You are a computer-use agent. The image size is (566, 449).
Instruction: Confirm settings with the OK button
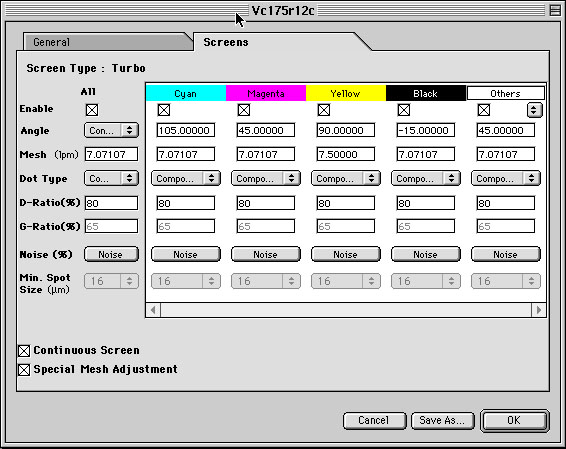514,420
